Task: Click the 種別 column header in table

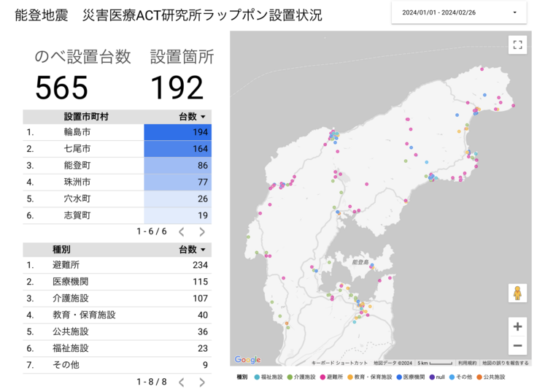Action: click(61, 250)
